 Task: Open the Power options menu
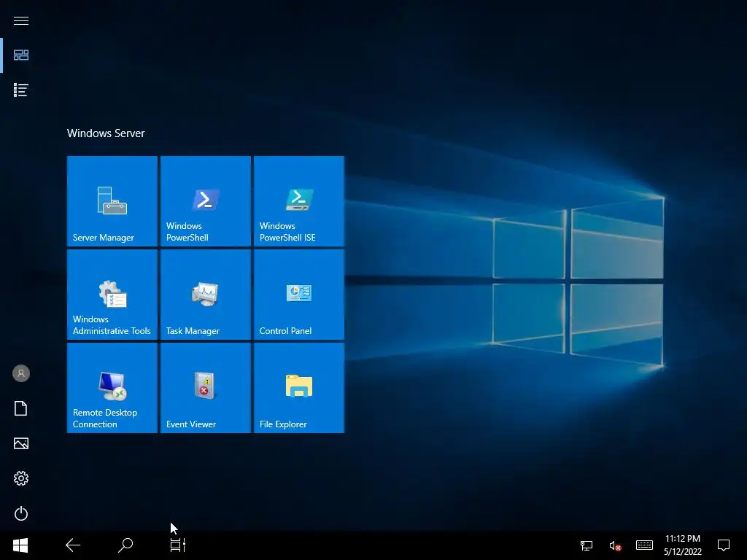21,513
